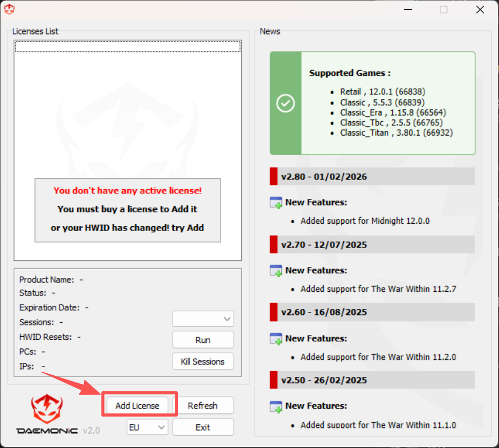Image resolution: width=499 pixels, height=448 pixels.
Task: Click New Features icon under v2.70
Action: coord(276,271)
